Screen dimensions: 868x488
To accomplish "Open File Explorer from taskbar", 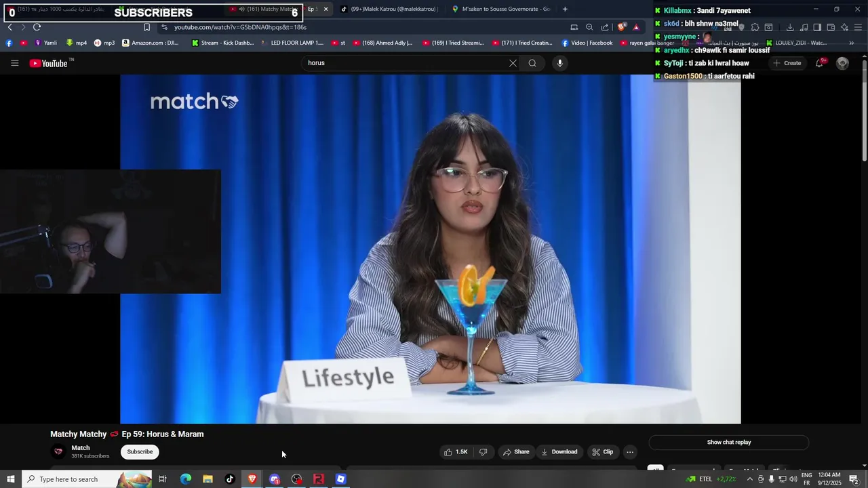I will [208, 479].
